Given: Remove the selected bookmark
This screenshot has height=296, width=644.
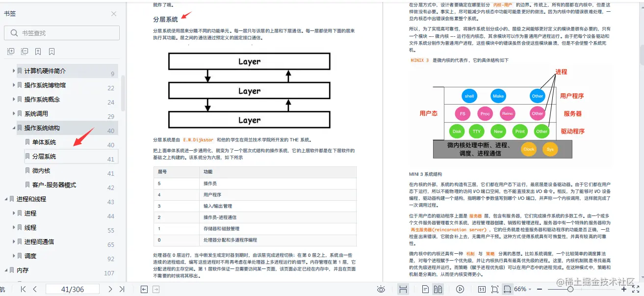Looking at the screenshot, I should coord(52,51).
